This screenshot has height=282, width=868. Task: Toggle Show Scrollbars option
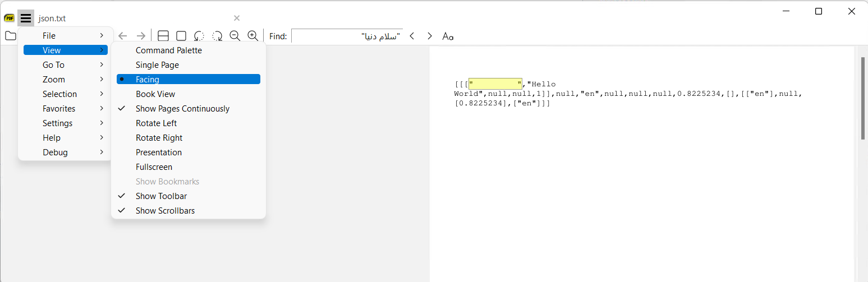tap(189, 210)
